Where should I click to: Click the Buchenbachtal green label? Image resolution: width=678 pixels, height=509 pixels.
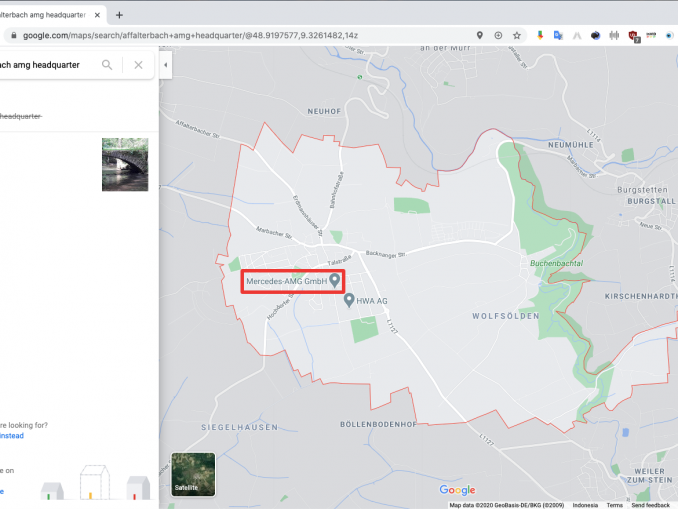coord(556,263)
